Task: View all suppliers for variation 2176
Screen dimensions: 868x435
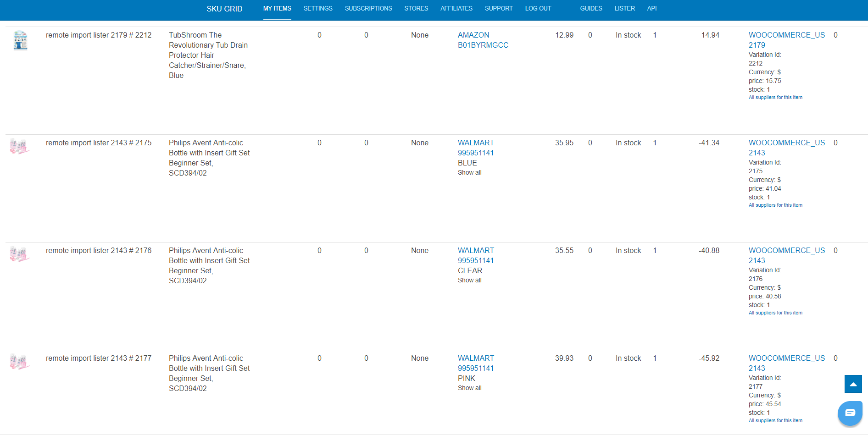Action: 775,313
